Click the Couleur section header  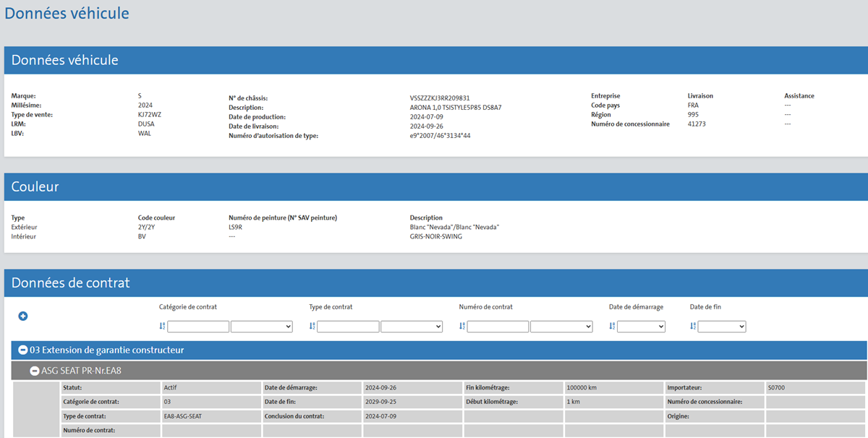coord(35,186)
